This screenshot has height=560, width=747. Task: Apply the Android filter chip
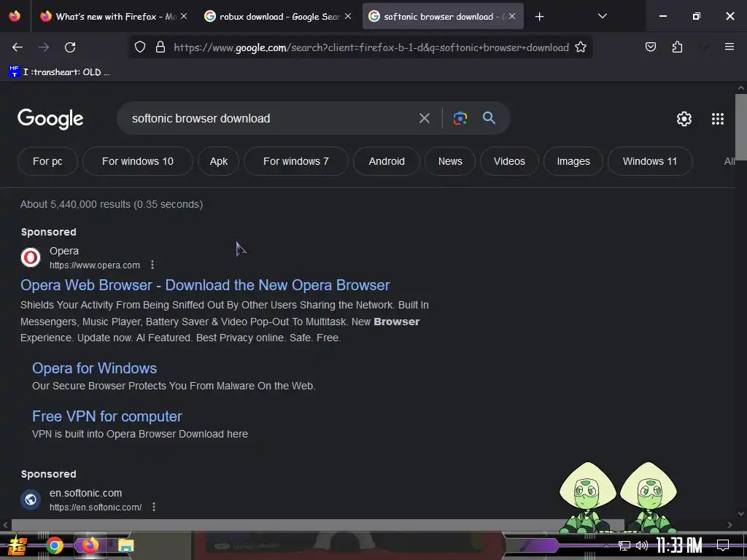click(387, 161)
